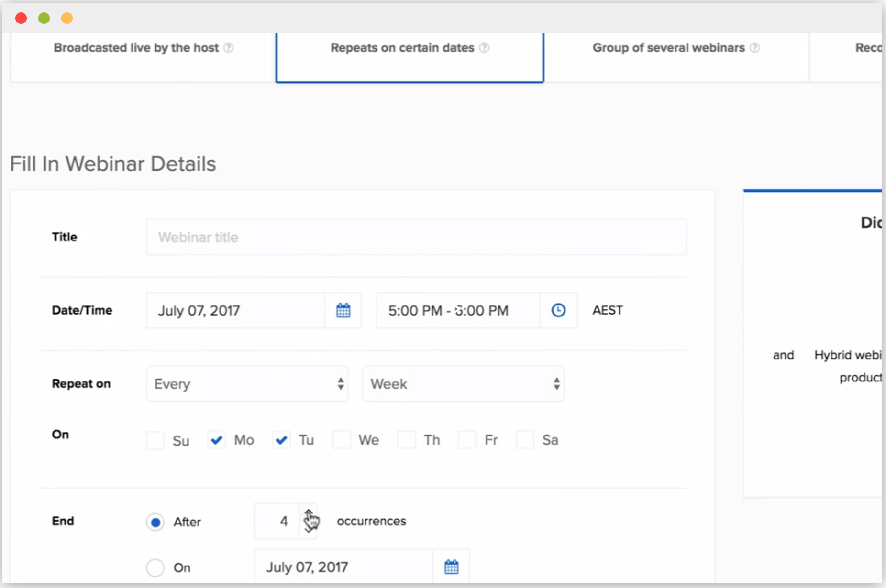Click help icon next to Broadcasted live by the host
The height and width of the screenshot is (588, 886).
[x=229, y=48]
